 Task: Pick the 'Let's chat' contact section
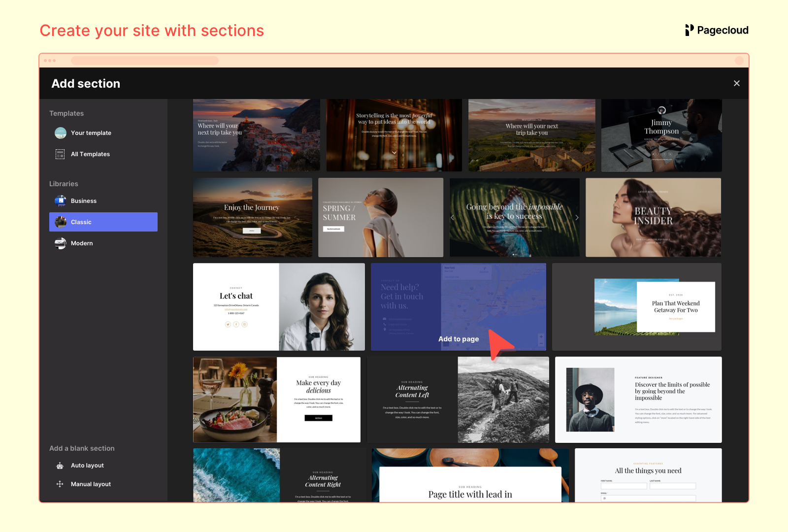(279, 307)
